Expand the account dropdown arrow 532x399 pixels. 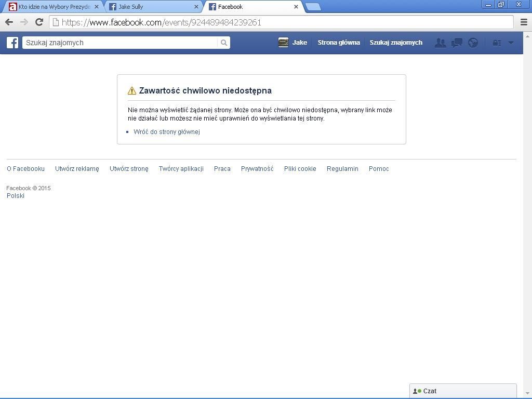coord(511,43)
